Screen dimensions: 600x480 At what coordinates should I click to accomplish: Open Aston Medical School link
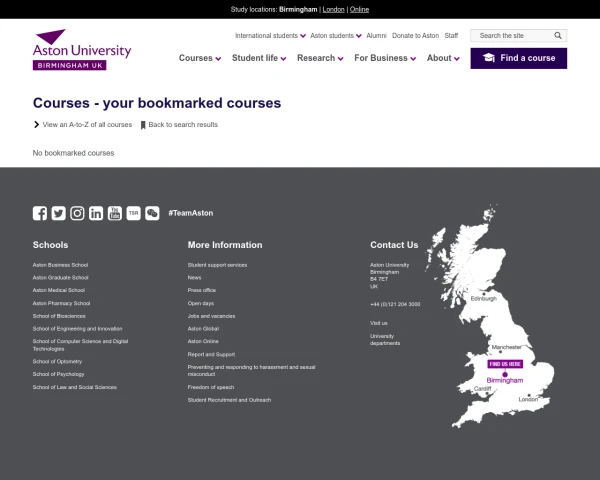point(59,290)
